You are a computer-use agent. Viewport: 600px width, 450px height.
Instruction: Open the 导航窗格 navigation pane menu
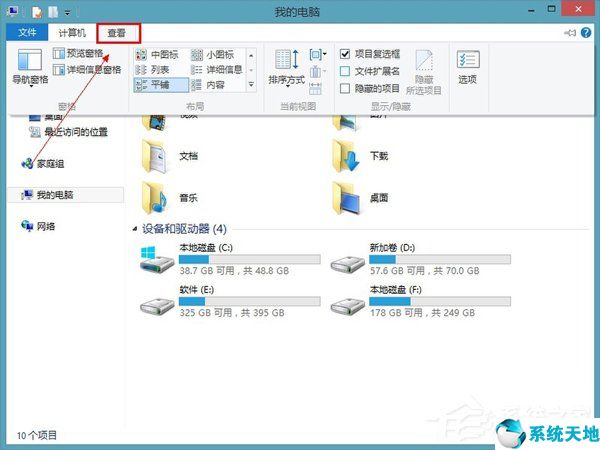(30, 67)
